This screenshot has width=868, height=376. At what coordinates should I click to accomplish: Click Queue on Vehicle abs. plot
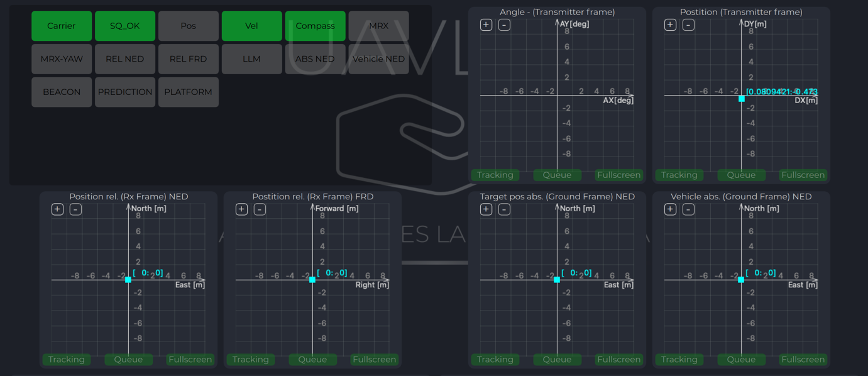point(741,360)
